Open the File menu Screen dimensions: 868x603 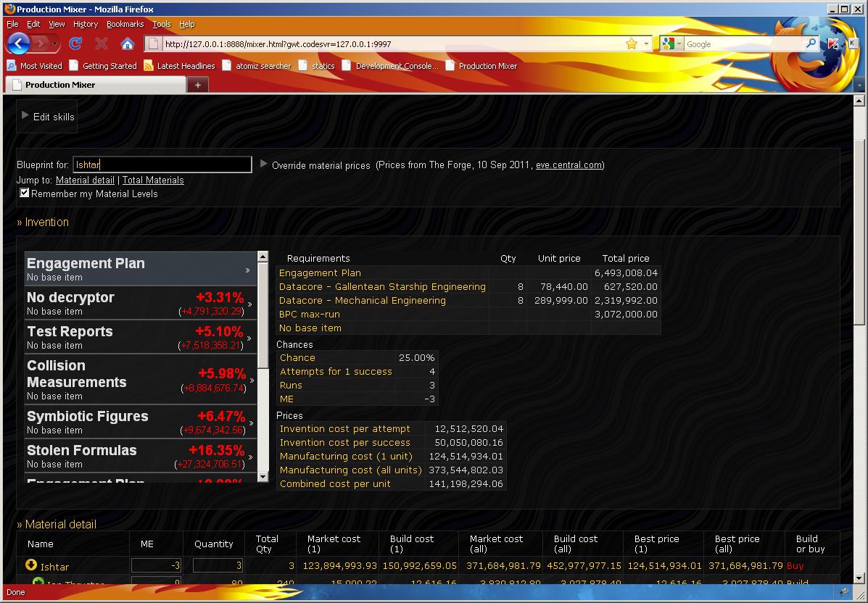(x=12, y=24)
